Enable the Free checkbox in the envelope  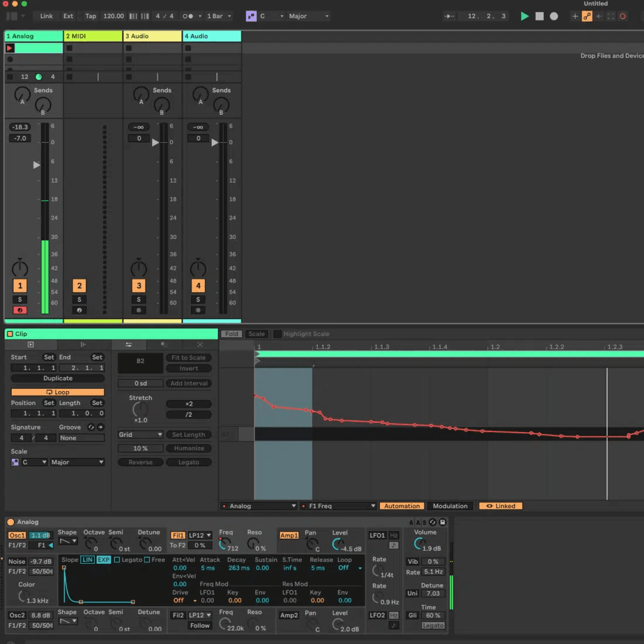point(146,560)
